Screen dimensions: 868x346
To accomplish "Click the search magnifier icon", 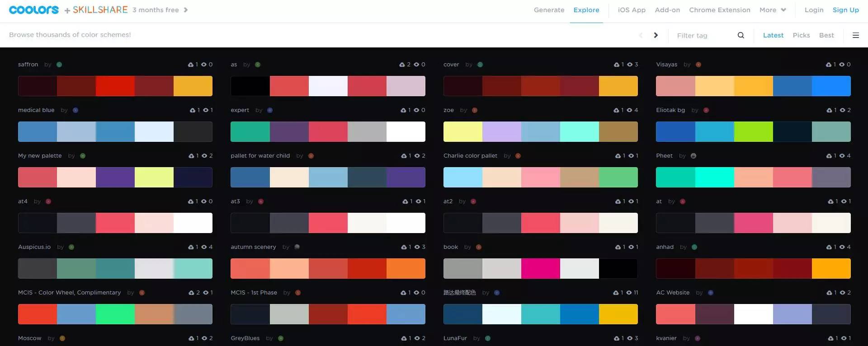I will [741, 35].
